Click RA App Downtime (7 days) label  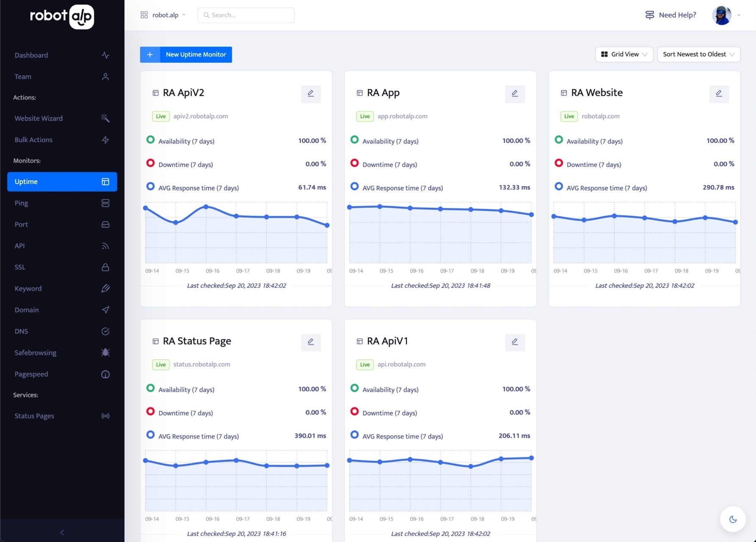click(x=390, y=165)
